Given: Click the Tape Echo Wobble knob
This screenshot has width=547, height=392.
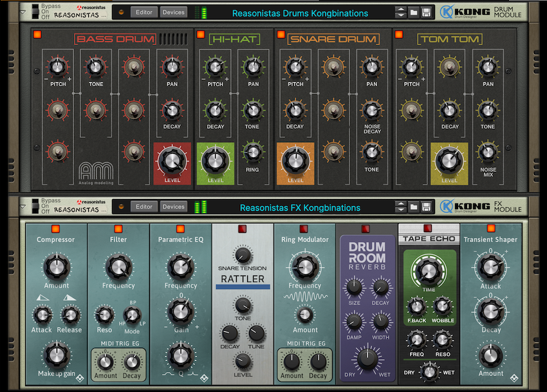Looking at the screenshot, I should point(442,306).
